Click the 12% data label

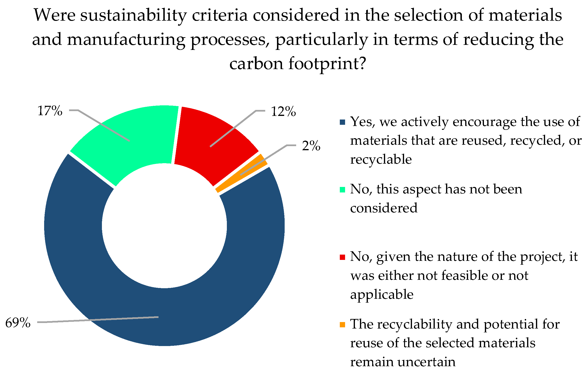[283, 112]
